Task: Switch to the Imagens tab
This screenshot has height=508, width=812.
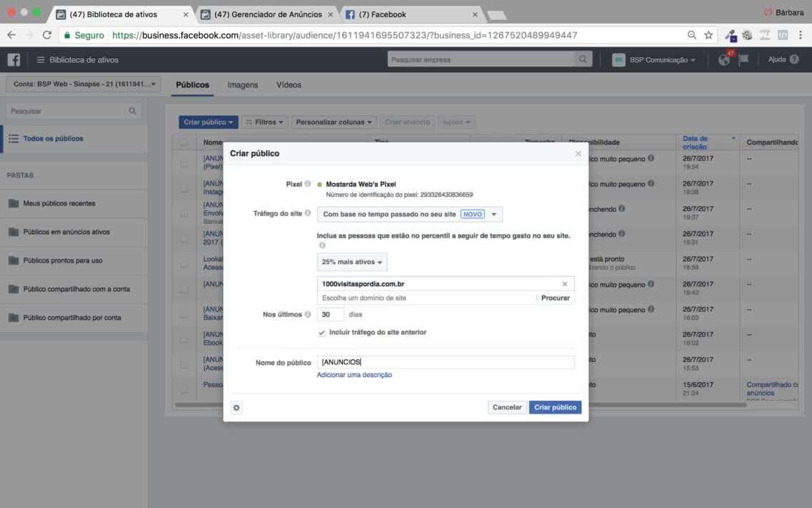Action: click(242, 85)
